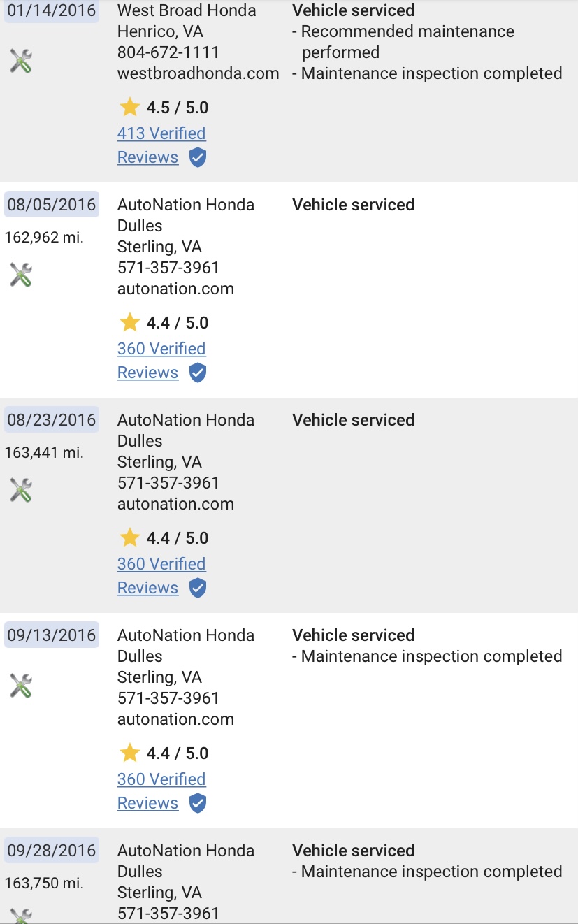Open the 413 Verified Reviews link
Screen dimensions: 578x924
click(x=161, y=145)
